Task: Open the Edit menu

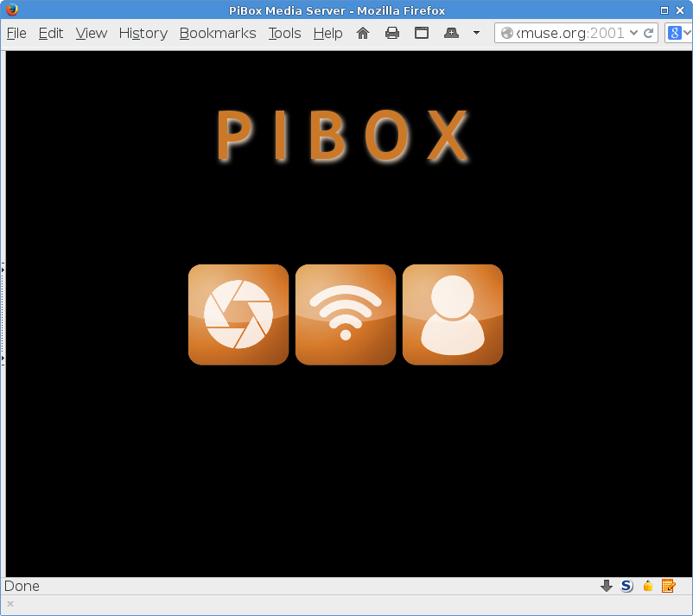Action: [51, 33]
